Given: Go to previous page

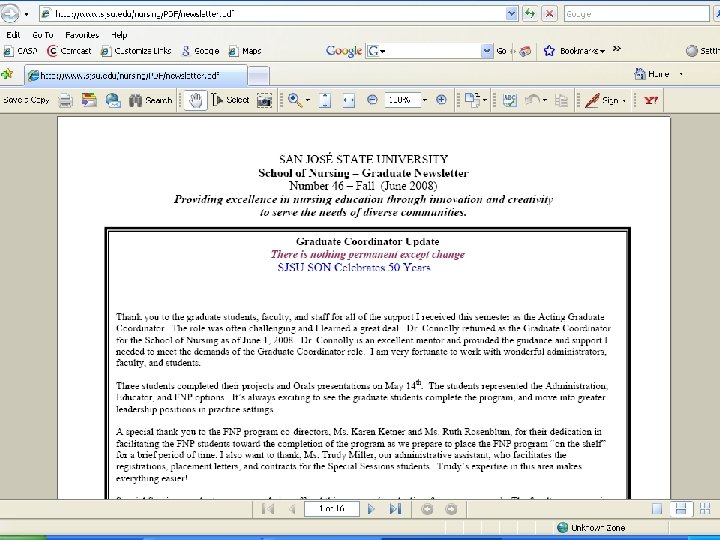Looking at the screenshot, I should pos(291,509).
